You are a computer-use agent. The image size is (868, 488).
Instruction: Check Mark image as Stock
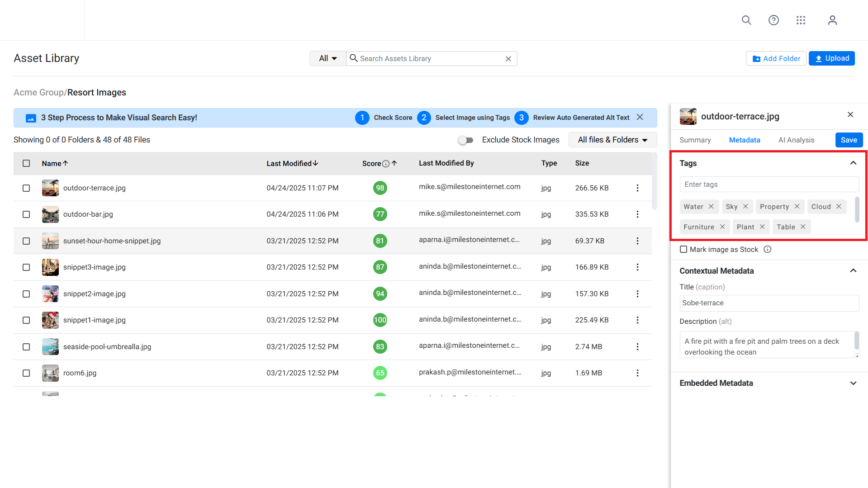click(683, 249)
